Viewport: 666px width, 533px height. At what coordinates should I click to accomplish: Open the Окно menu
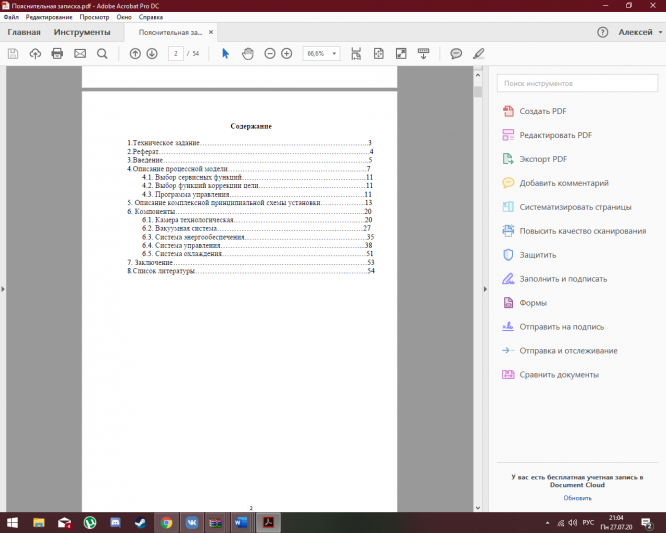pos(124,17)
